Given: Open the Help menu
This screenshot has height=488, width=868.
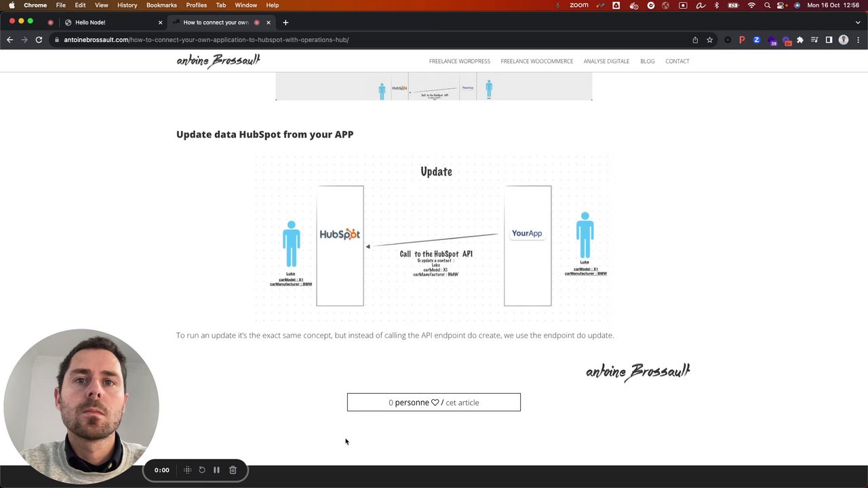Looking at the screenshot, I should (x=272, y=5).
